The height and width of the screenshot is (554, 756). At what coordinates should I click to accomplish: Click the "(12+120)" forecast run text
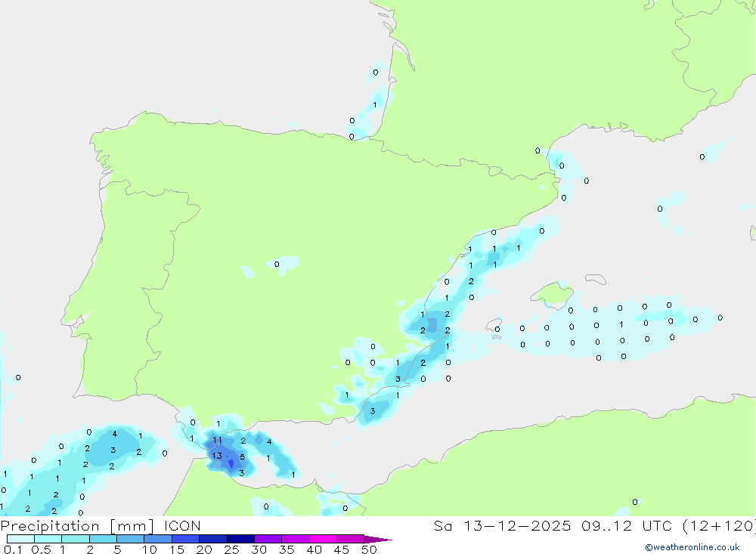pos(719,525)
